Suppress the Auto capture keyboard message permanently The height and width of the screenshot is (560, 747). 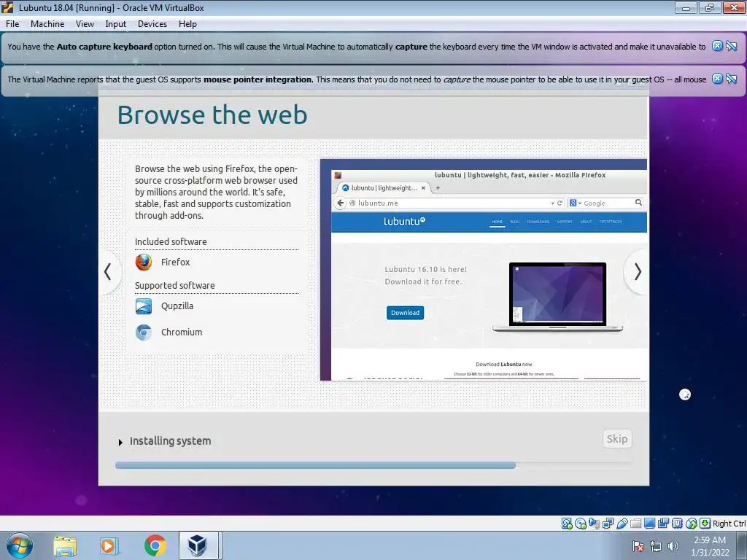[x=732, y=46]
